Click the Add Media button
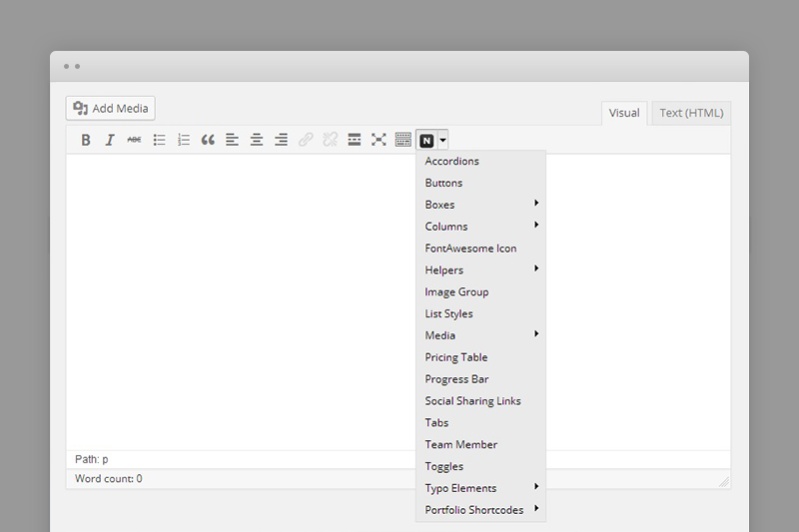799x532 pixels. click(111, 109)
